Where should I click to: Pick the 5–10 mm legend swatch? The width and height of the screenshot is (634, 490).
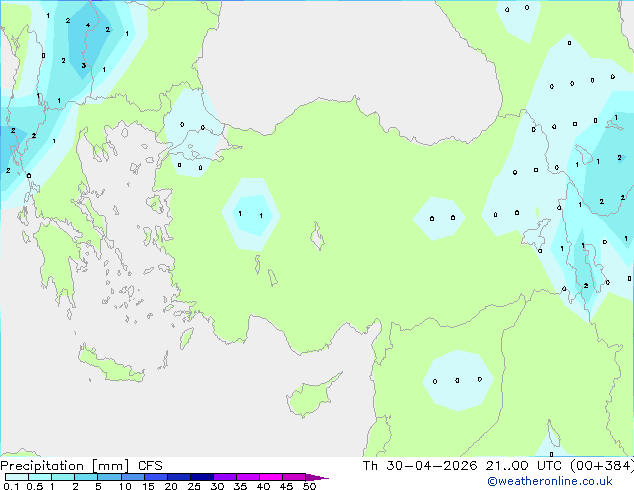pos(109,477)
